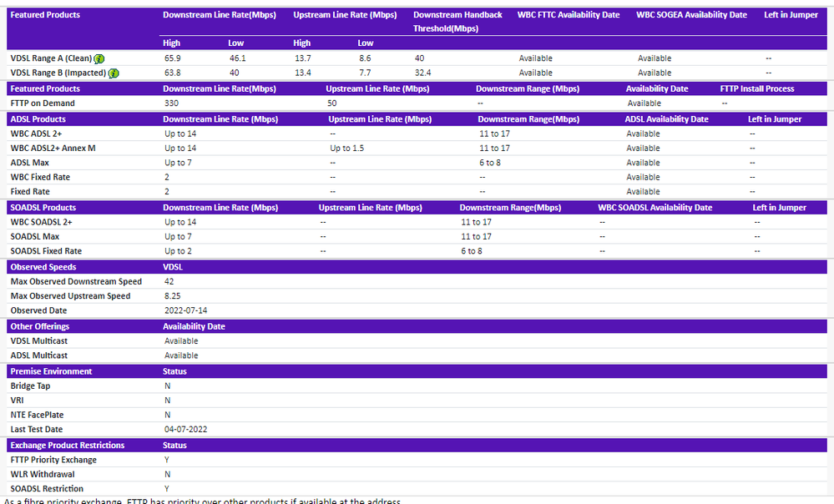The height and width of the screenshot is (504, 834).
Task: Click the WBC SOGEA Availability Date column header
Action: [x=691, y=15]
